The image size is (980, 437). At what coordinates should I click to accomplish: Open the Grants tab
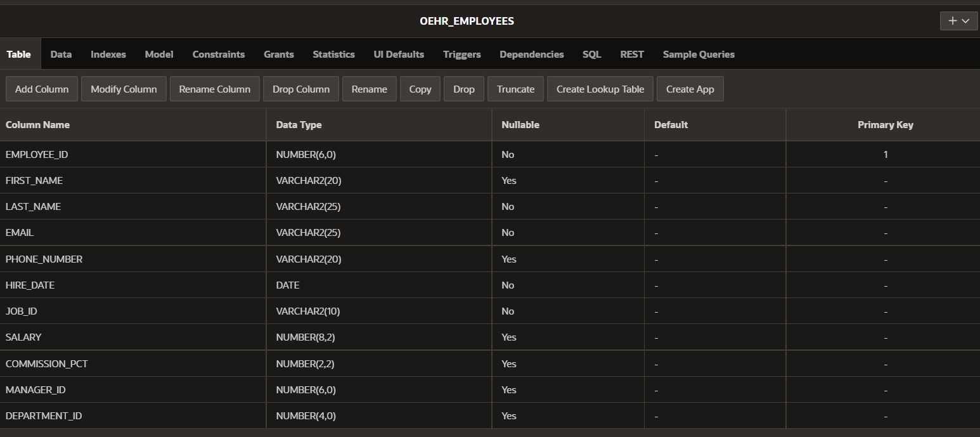(x=278, y=54)
